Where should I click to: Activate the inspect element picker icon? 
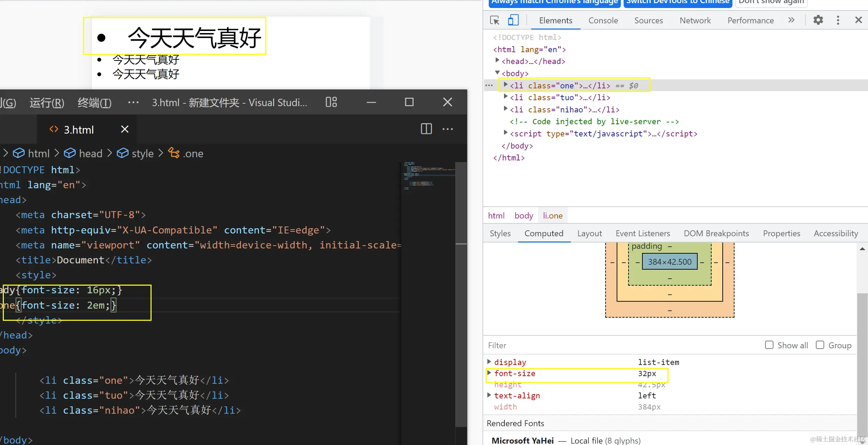(x=494, y=20)
